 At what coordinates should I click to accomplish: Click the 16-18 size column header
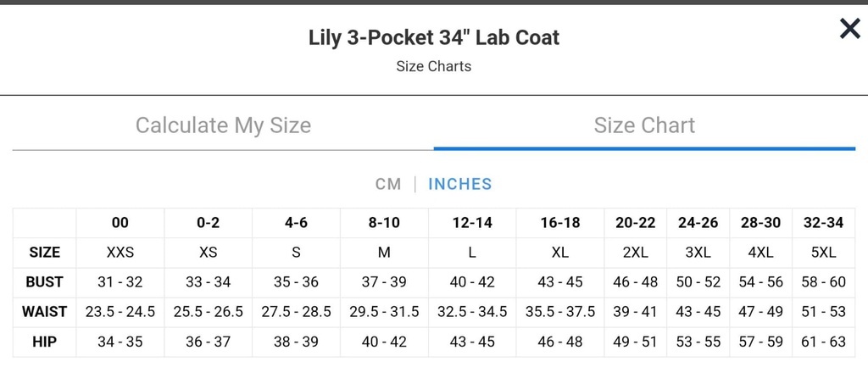coord(560,223)
